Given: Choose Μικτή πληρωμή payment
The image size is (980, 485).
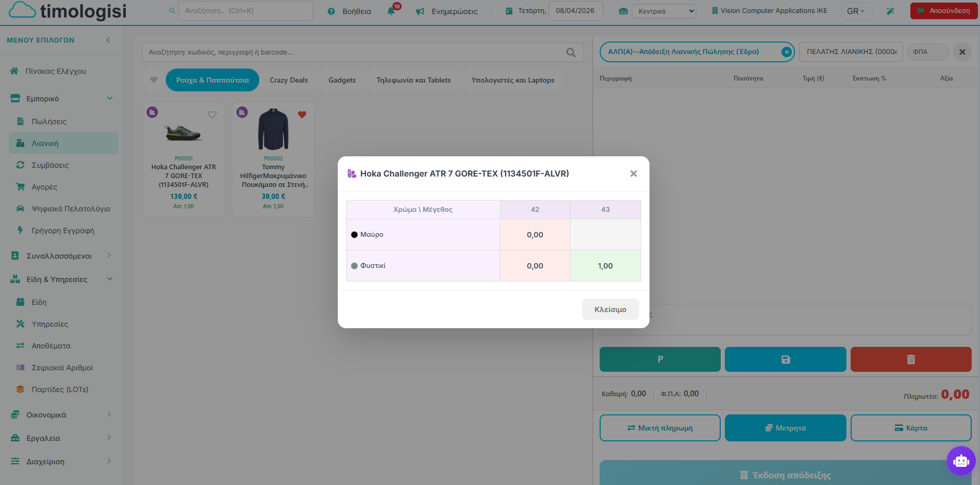Looking at the screenshot, I should [x=660, y=428].
